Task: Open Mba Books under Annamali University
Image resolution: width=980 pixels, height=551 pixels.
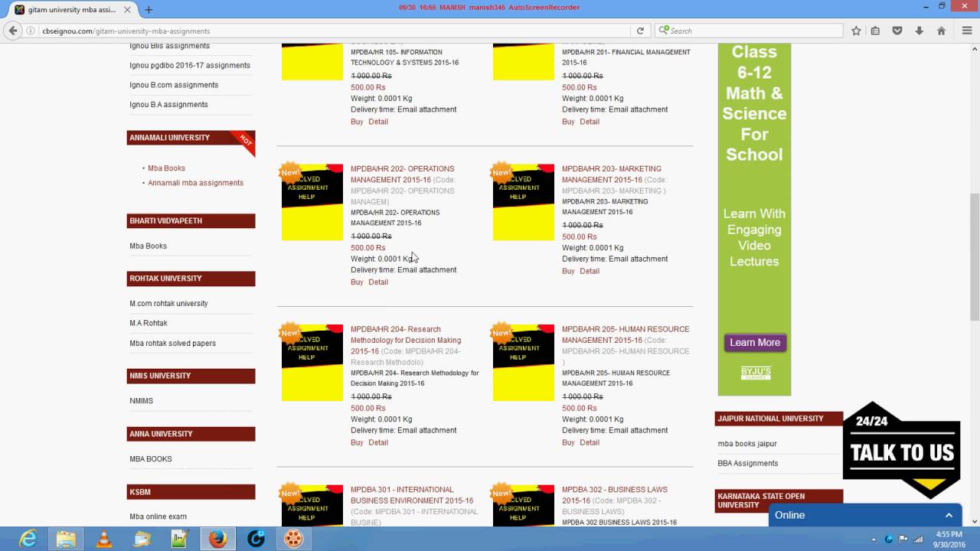Action: [166, 168]
